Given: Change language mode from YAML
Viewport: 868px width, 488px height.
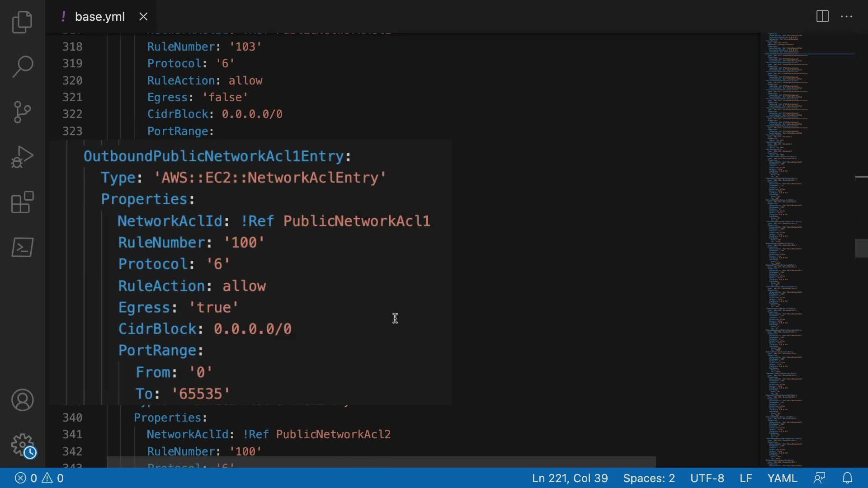Looking at the screenshot, I should pyautogui.click(x=782, y=478).
